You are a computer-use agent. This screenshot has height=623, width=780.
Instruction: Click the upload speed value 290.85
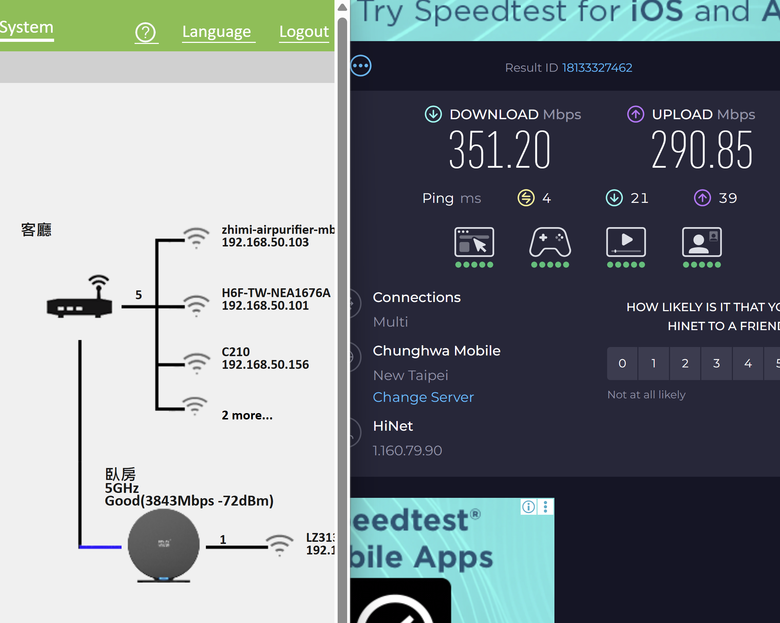point(702,150)
